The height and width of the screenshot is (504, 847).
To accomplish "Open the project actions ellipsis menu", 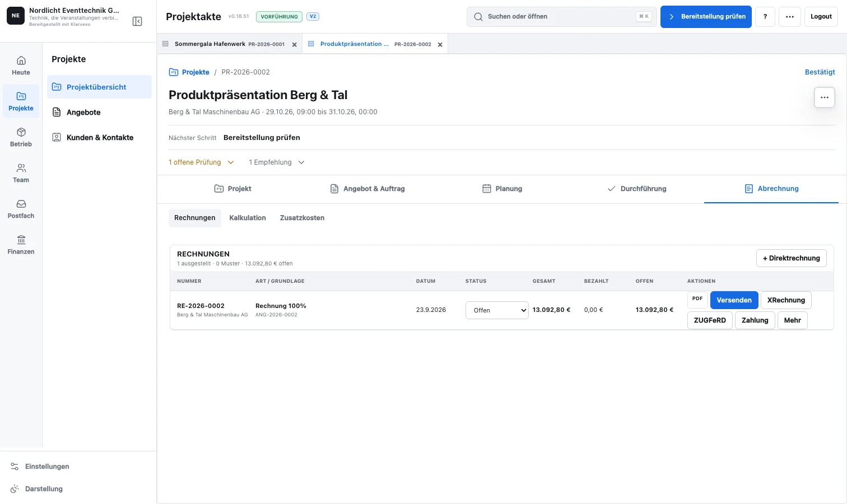I will click(x=825, y=97).
